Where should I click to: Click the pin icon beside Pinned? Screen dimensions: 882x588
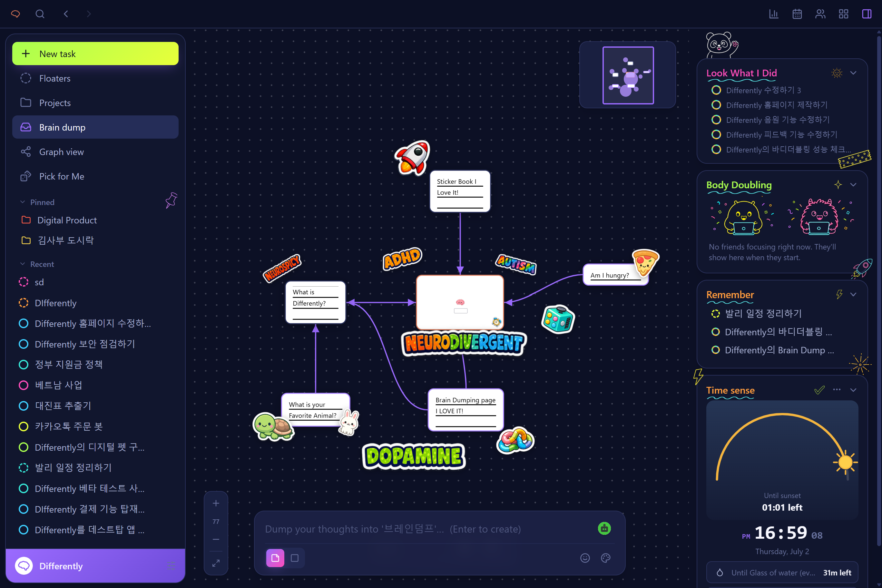[x=171, y=200]
